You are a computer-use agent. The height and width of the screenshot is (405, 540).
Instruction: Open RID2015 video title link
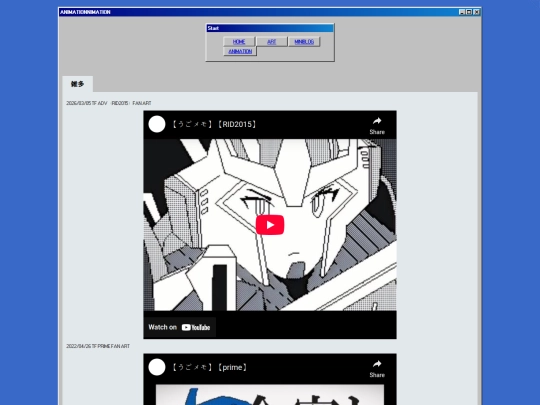tap(214, 124)
